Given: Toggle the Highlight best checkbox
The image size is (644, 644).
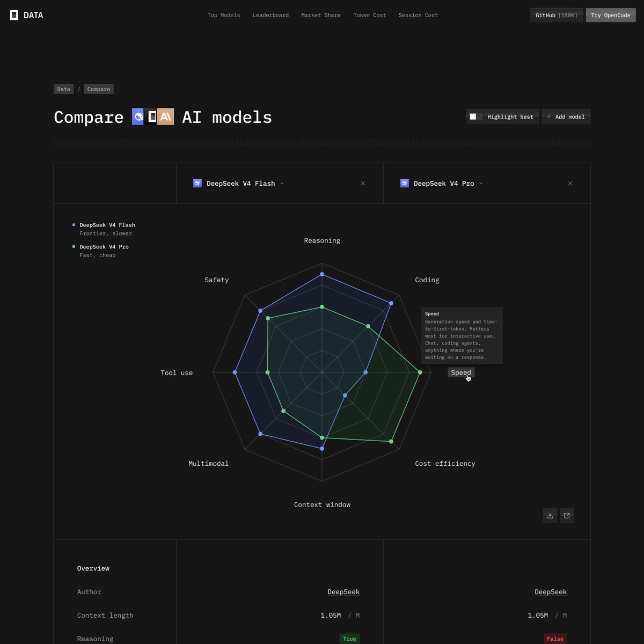Looking at the screenshot, I should (473, 116).
